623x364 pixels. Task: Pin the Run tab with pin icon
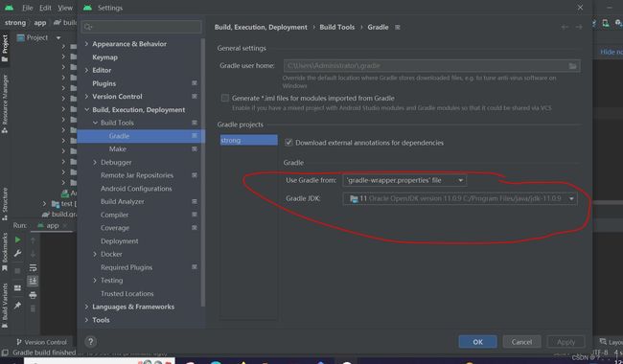[x=17, y=306]
